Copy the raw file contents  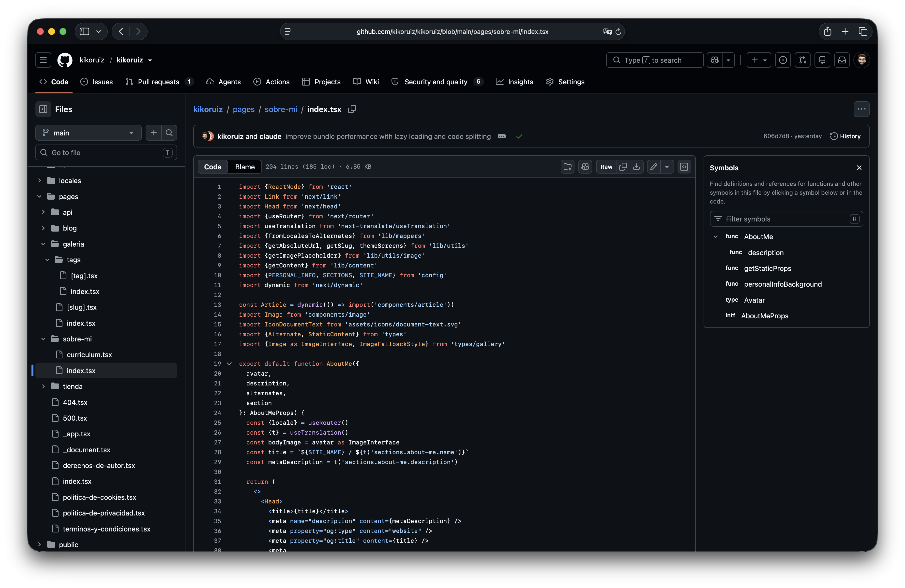[623, 166]
